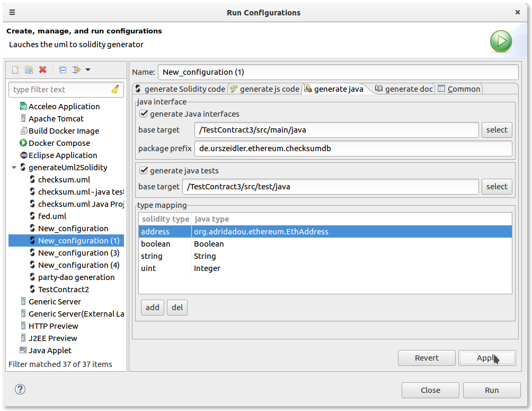Click the Name input field
Viewport: 532px width, 411px height.
tap(338, 72)
